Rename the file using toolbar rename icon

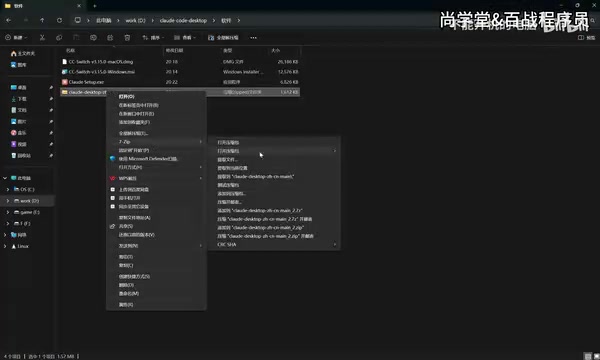93,37
